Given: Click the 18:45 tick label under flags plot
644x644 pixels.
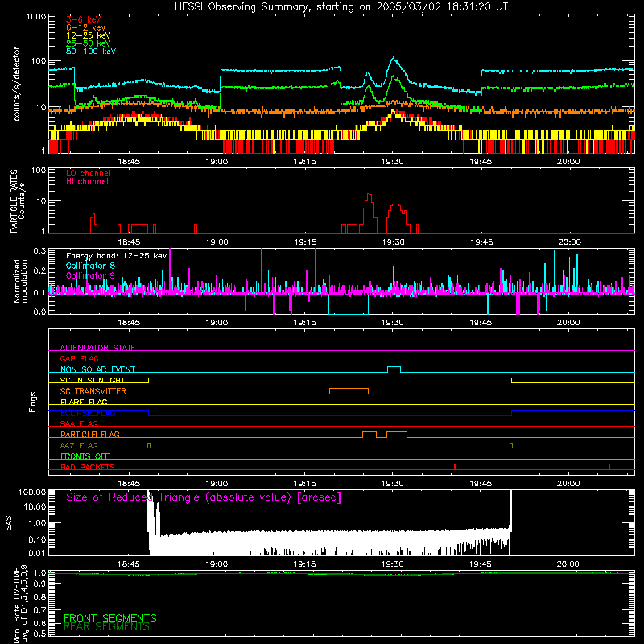Looking at the screenshot, I should click(129, 484).
